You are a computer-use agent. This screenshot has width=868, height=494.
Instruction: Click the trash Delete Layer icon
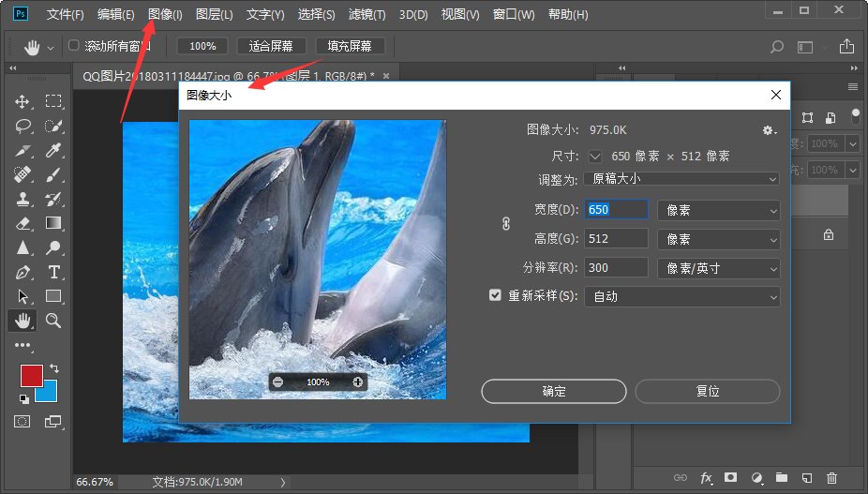click(x=831, y=477)
